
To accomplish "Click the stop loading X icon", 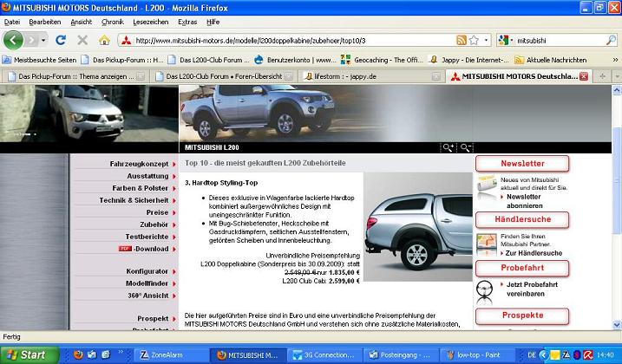I will coord(82,40).
